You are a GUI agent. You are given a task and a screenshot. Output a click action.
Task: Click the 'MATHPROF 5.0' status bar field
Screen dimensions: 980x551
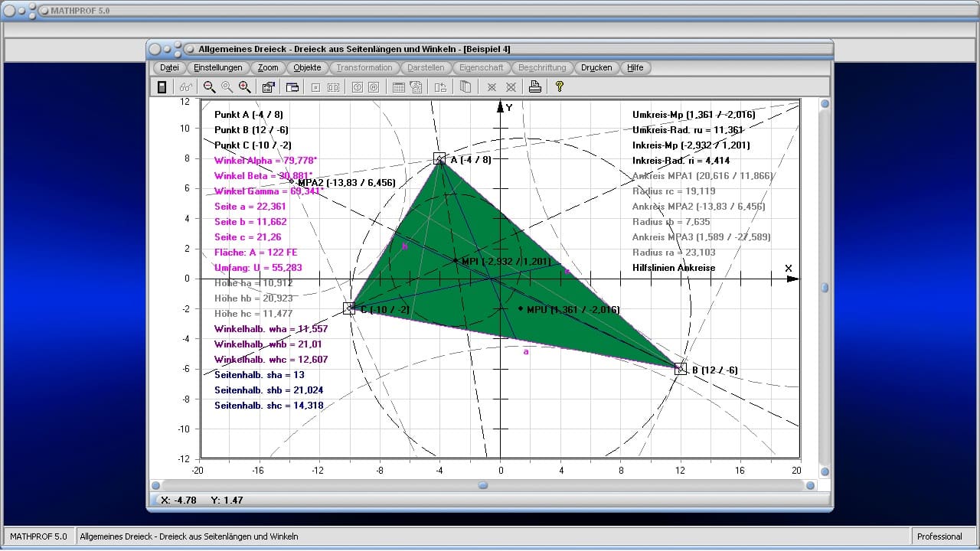tap(38, 536)
